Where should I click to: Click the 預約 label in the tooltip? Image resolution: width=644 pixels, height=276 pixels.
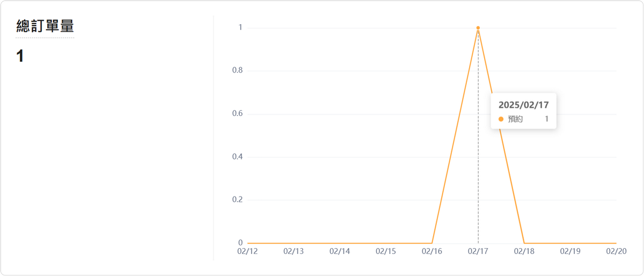(x=515, y=119)
